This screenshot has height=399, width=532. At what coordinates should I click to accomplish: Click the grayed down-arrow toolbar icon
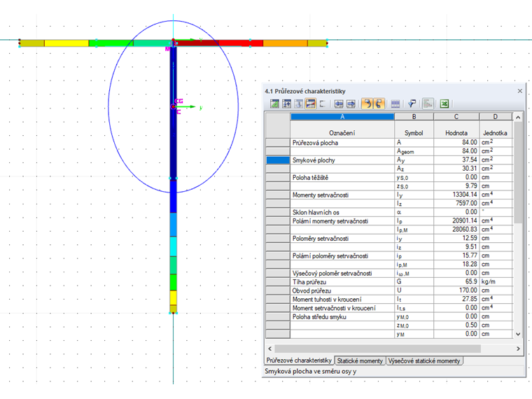pos(299,104)
